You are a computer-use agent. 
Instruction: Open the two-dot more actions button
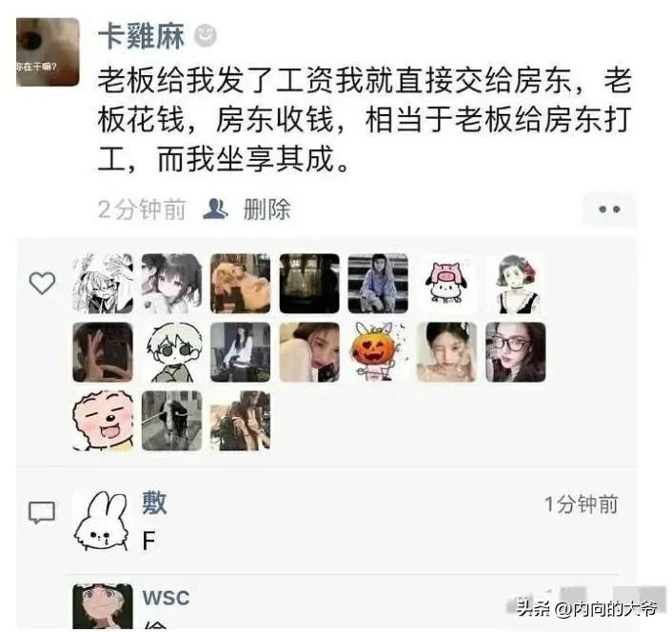[x=609, y=209]
